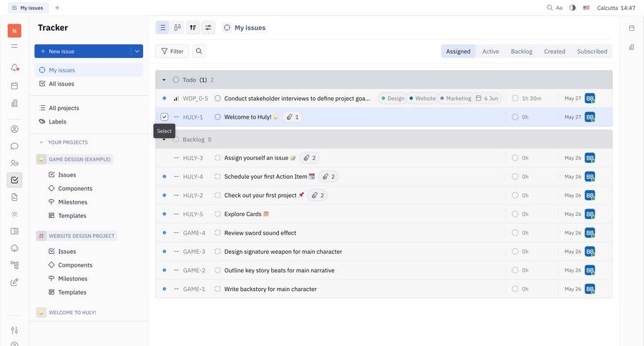Change status circle of HULY-4 issue

[x=218, y=177]
